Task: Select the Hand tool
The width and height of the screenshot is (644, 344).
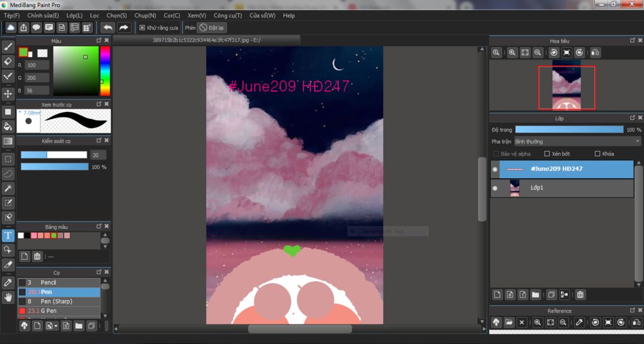Action: tap(8, 297)
